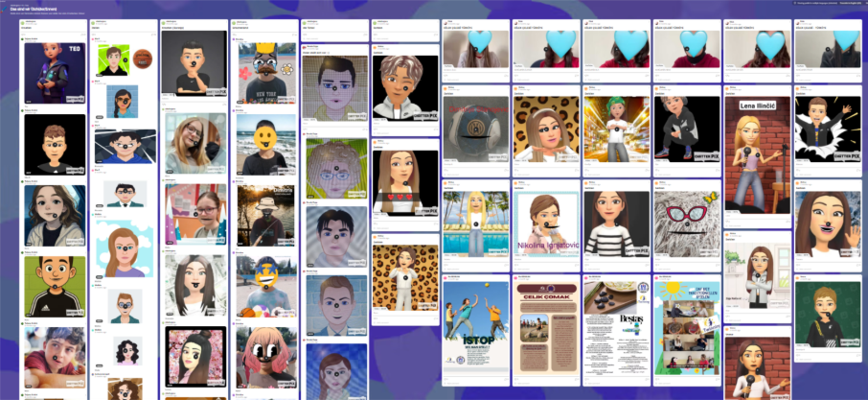Like the Çelik Çomak poster post

(517, 378)
